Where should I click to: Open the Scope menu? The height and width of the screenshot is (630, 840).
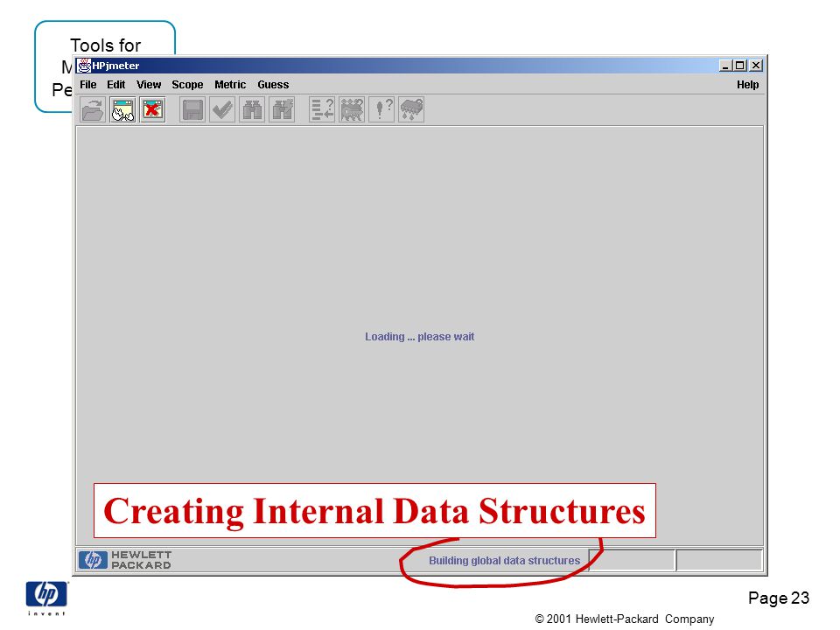click(x=187, y=85)
